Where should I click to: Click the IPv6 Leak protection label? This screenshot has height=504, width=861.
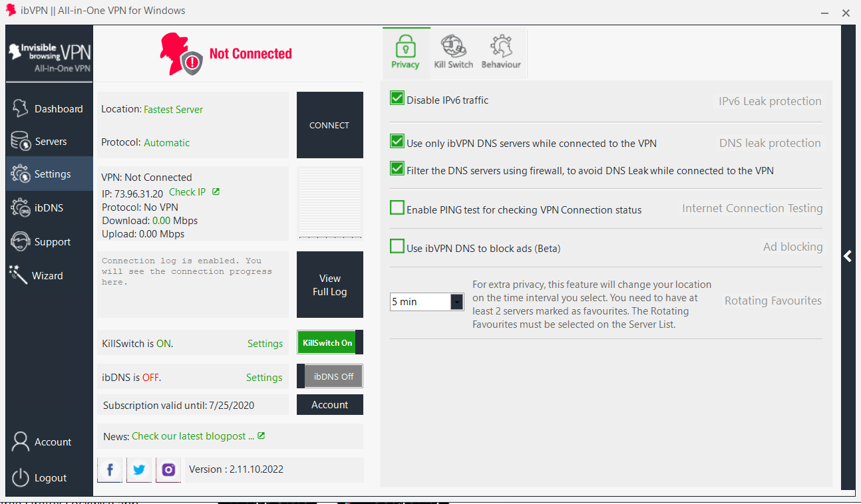click(770, 101)
